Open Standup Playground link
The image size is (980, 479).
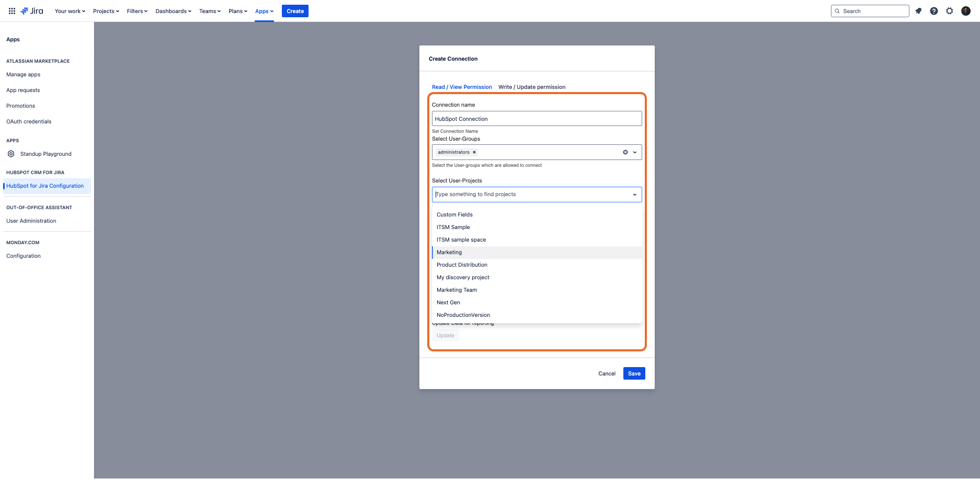[46, 154]
